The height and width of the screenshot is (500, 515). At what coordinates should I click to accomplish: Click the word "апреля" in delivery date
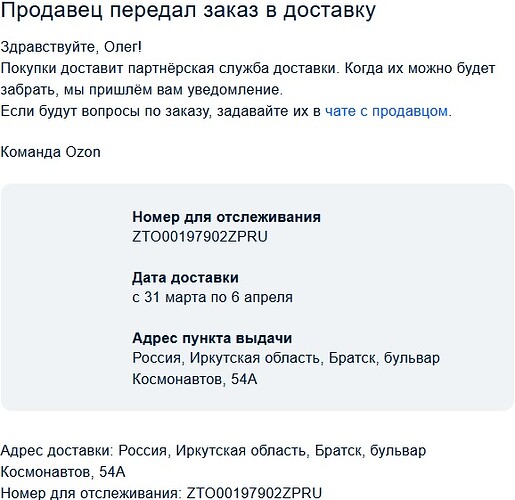point(268,298)
